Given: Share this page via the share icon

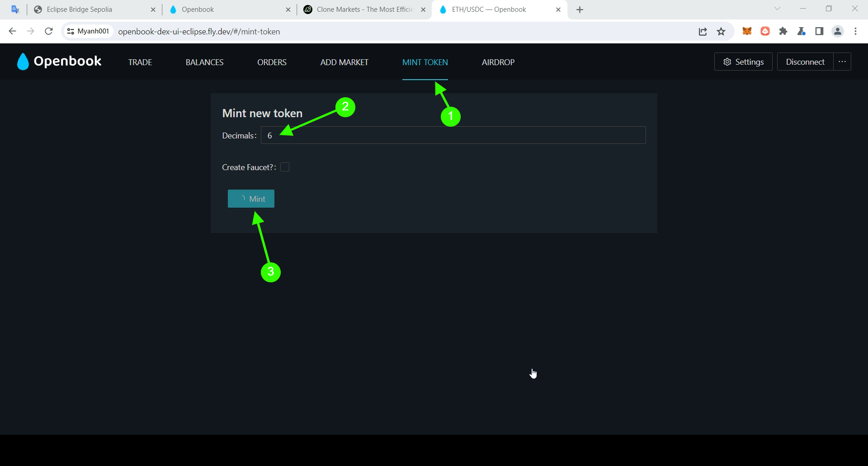Looking at the screenshot, I should (703, 31).
